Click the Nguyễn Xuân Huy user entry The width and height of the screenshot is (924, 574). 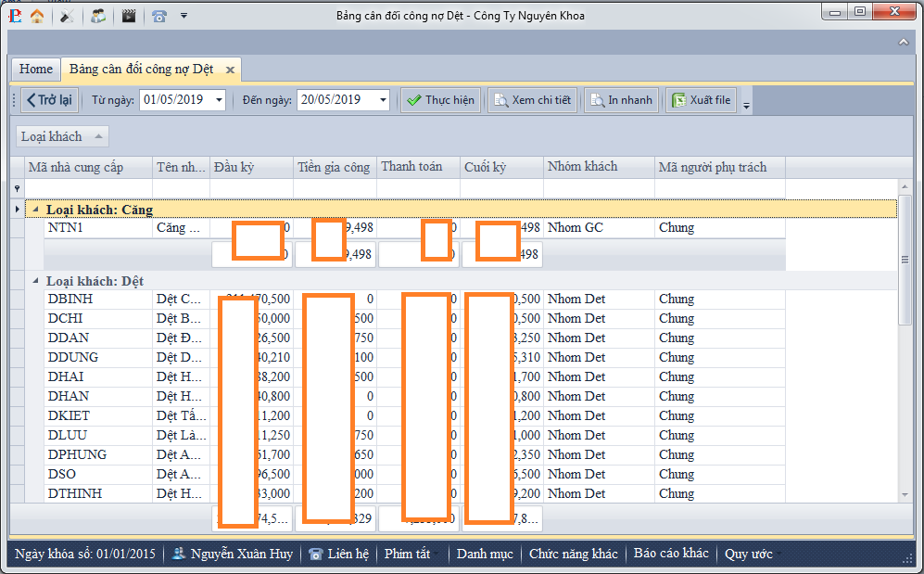[233, 554]
